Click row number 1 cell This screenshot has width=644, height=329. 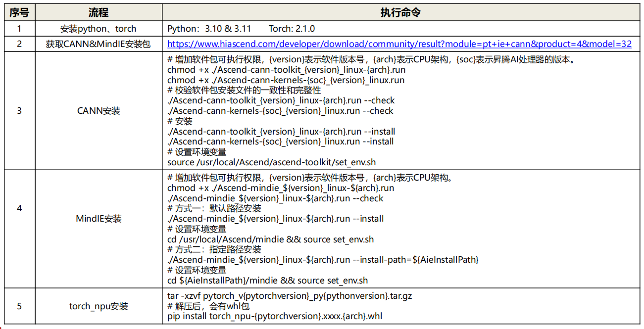point(19,29)
